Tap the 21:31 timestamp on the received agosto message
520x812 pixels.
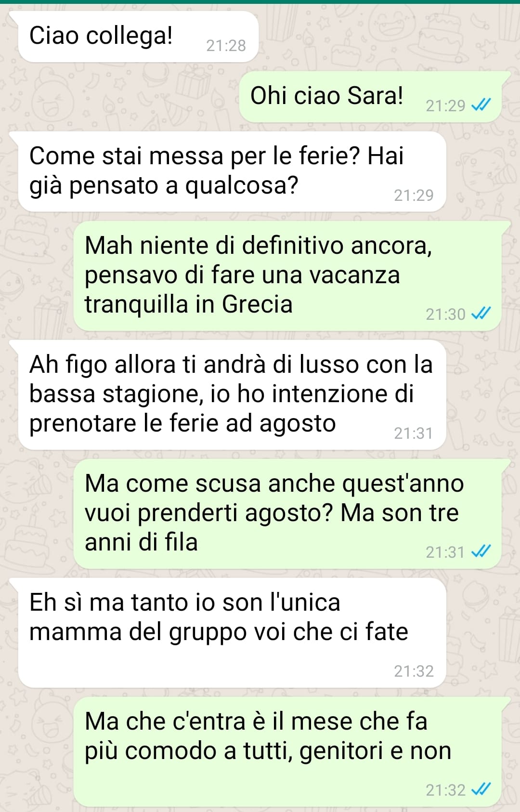click(414, 433)
